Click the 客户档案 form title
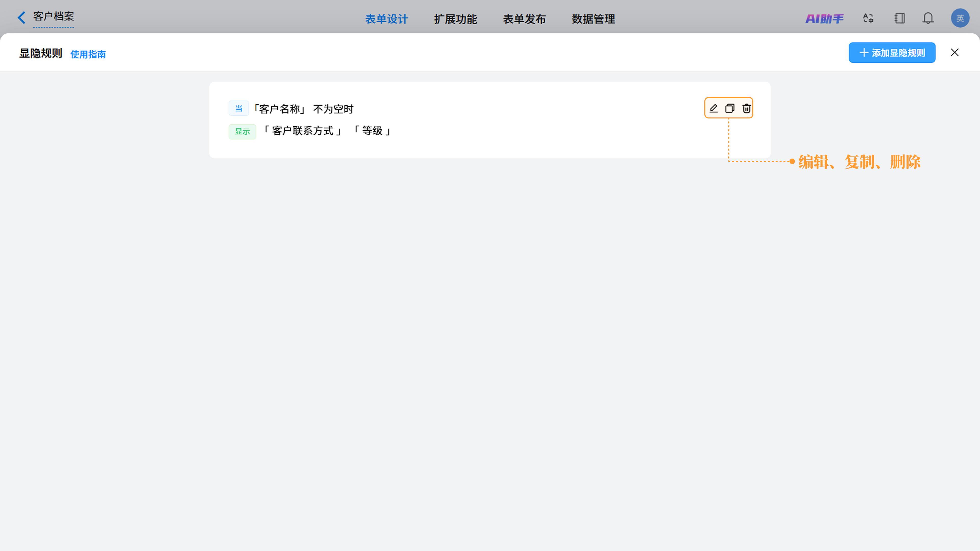Screen dimensions: 980x551 click(54, 16)
